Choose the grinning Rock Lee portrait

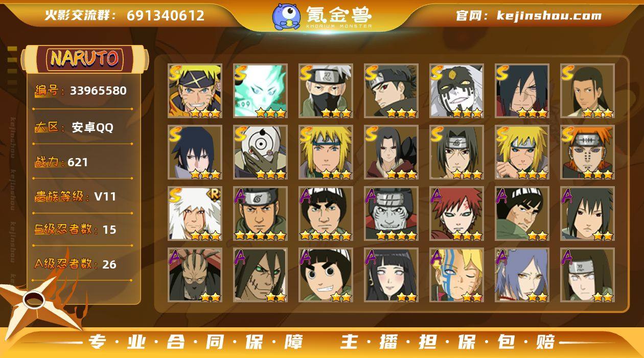tap(326, 275)
